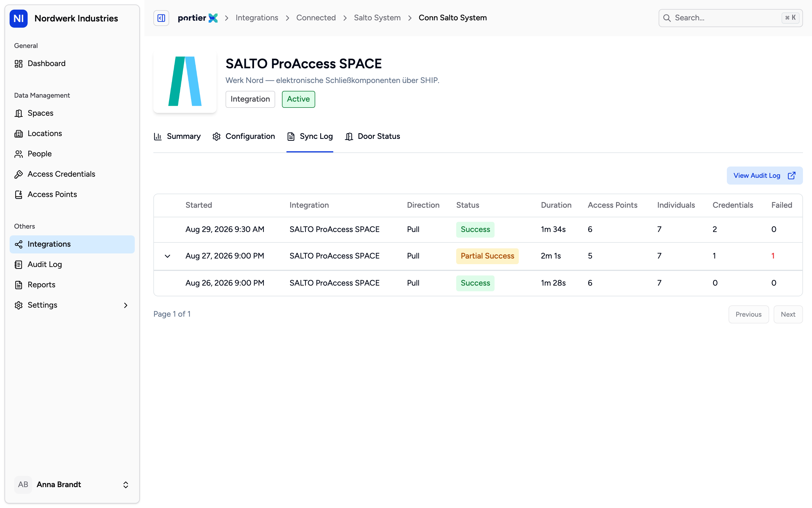Open Access Points page
Screen dimensions: 812x508
click(72, 194)
